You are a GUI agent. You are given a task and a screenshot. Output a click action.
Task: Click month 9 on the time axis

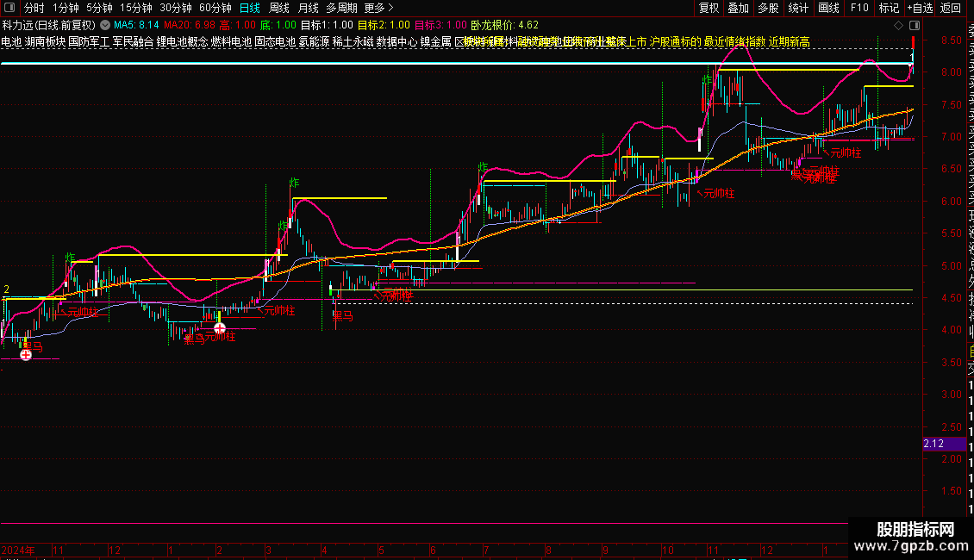(x=605, y=550)
